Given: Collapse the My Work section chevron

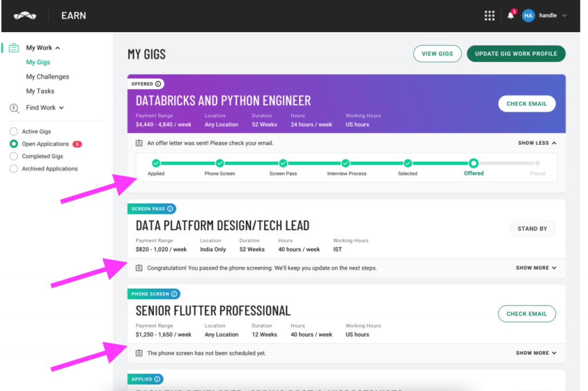Looking at the screenshot, I should [x=58, y=48].
